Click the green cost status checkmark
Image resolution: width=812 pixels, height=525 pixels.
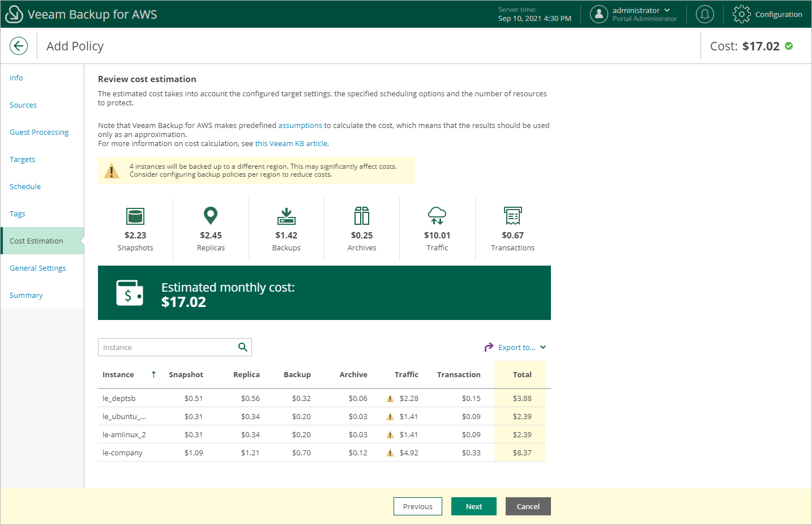(789, 46)
